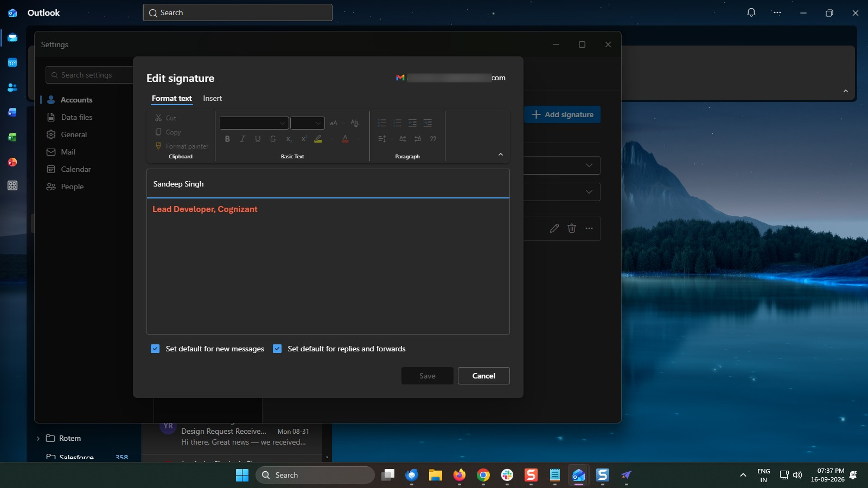Pick text highlight color
The width and height of the screenshot is (868, 488).
(x=318, y=139)
